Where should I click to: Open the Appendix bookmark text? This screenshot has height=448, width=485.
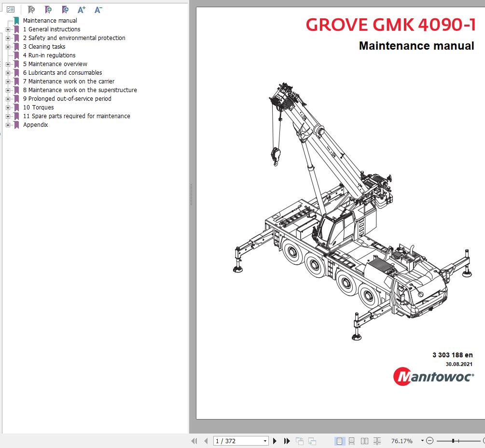coord(35,124)
